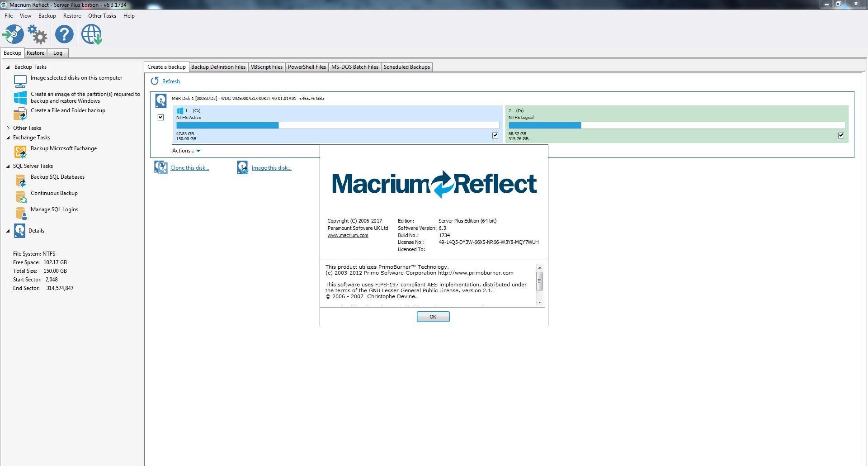
Task: Click the Continuous Backup icon
Action: click(20, 197)
